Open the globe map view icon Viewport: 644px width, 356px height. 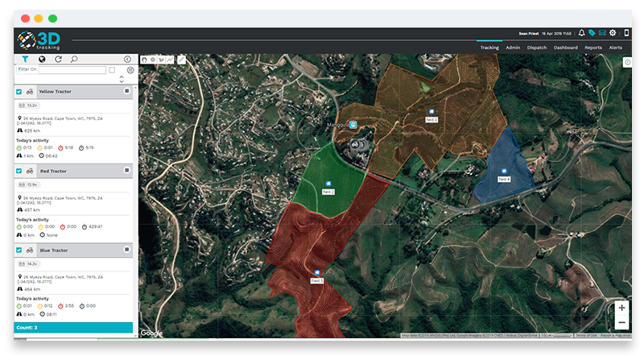(x=42, y=59)
